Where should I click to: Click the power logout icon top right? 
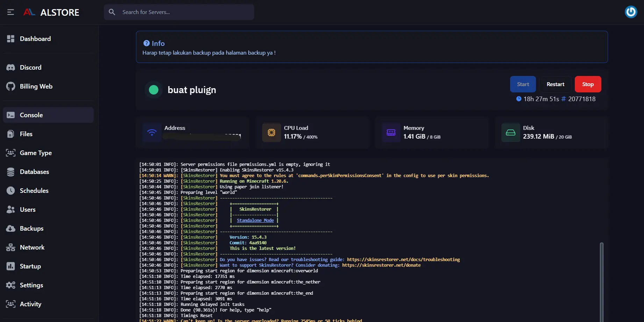631,12
